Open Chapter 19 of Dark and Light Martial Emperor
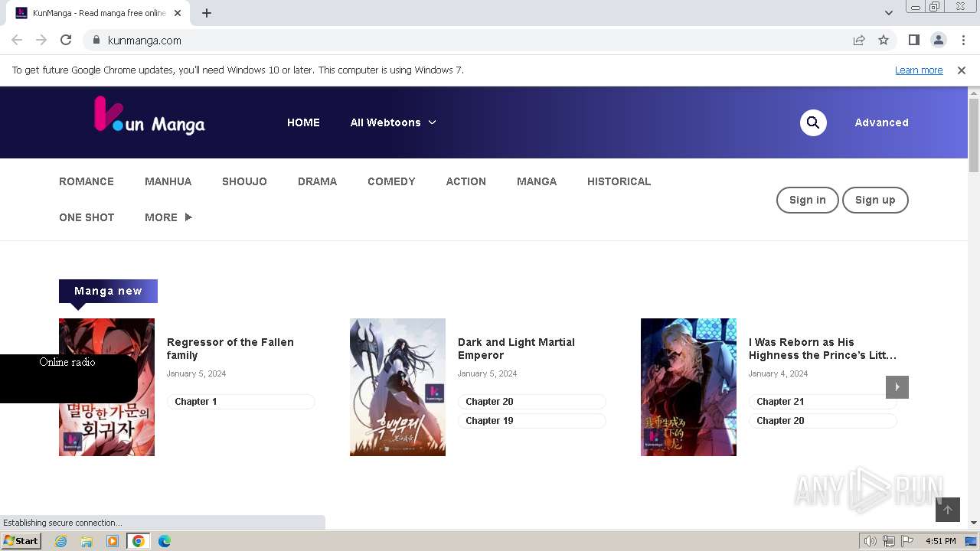The height and width of the screenshot is (551, 980). point(531,420)
